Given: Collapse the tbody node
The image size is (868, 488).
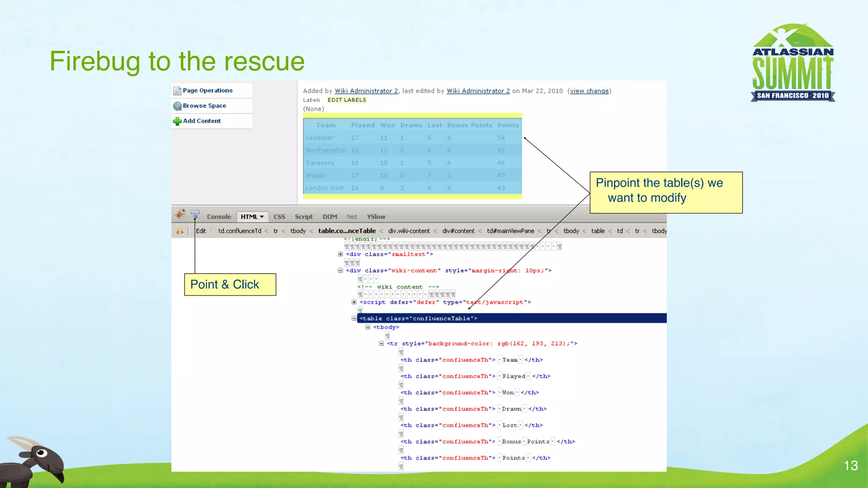Looking at the screenshot, I should pos(367,327).
